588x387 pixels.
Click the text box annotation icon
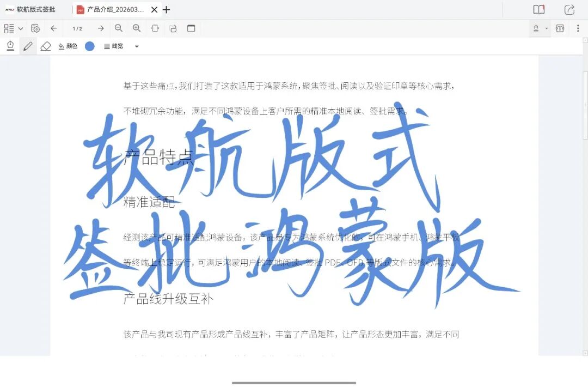pos(560,28)
